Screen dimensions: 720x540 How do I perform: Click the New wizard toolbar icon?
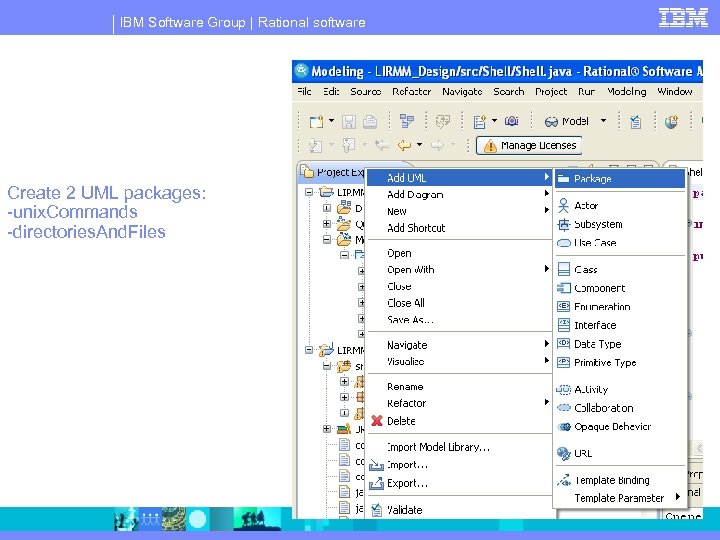click(x=316, y=122)
